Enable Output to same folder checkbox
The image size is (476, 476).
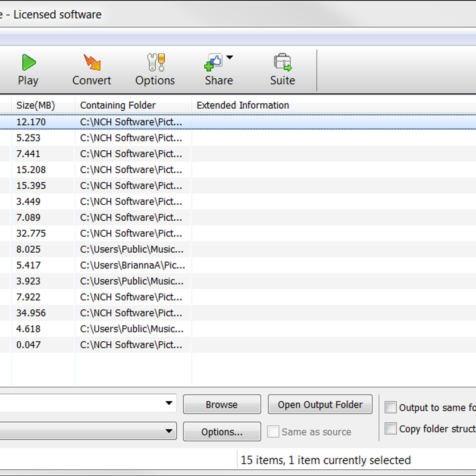(x=391, y=407)
